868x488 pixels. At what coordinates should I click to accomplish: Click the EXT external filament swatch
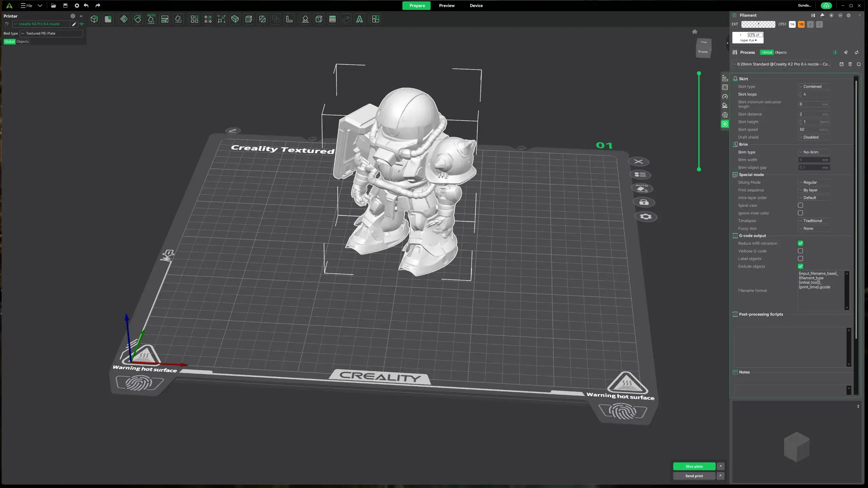click(758, 24)
